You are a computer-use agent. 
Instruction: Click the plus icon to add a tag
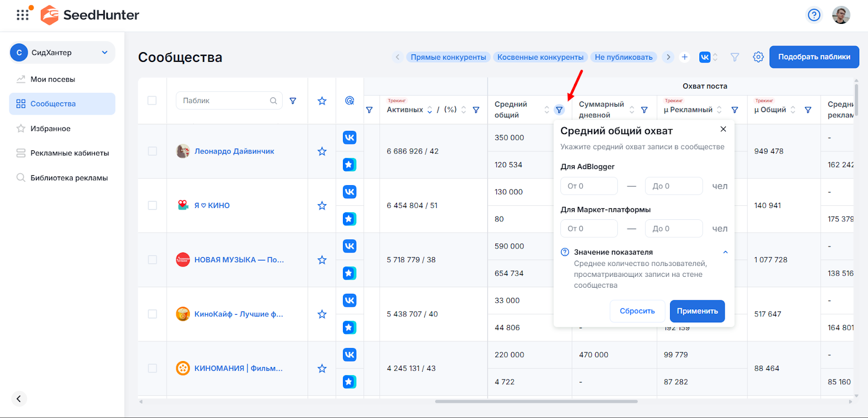click(x=685, y=57)
